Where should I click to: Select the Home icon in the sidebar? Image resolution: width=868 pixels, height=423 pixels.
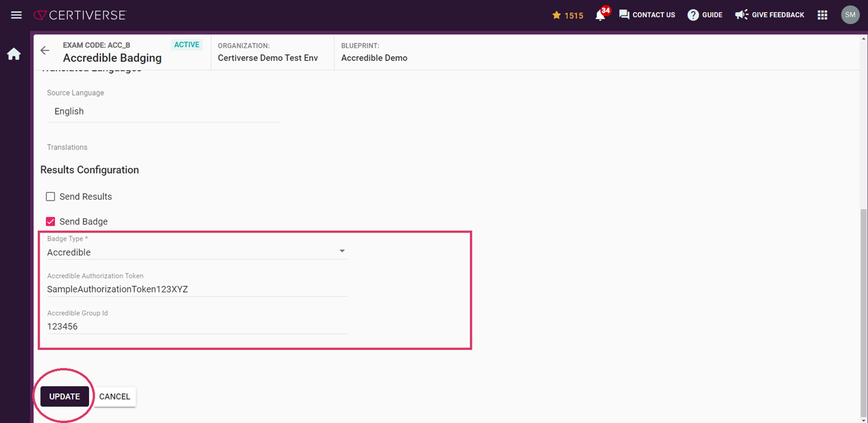click(x=13, y=54)
